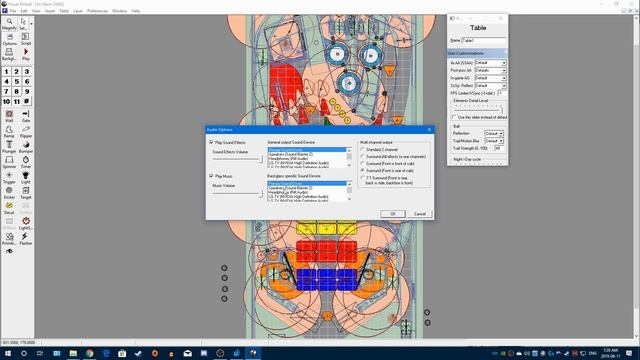Select the Trigger tool
Viewport: 640px width, 360px height.
pyautogui.click(x=9, y=178)
